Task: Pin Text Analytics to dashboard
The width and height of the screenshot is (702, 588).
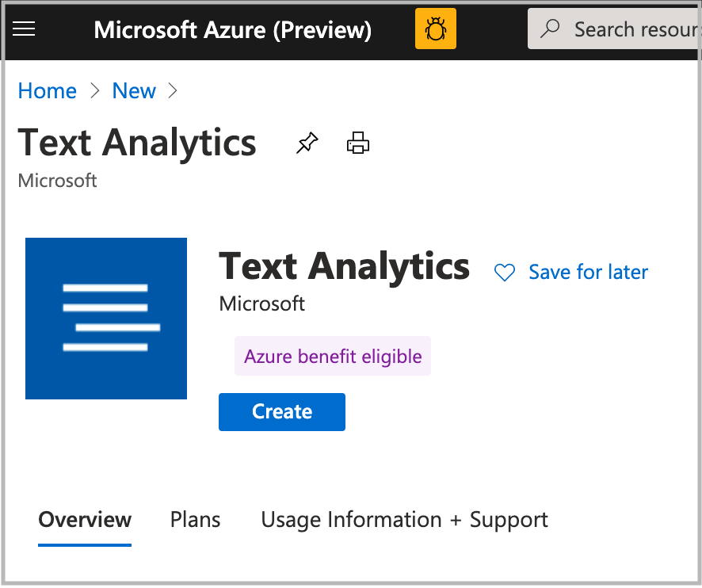Action: point(307,143)
